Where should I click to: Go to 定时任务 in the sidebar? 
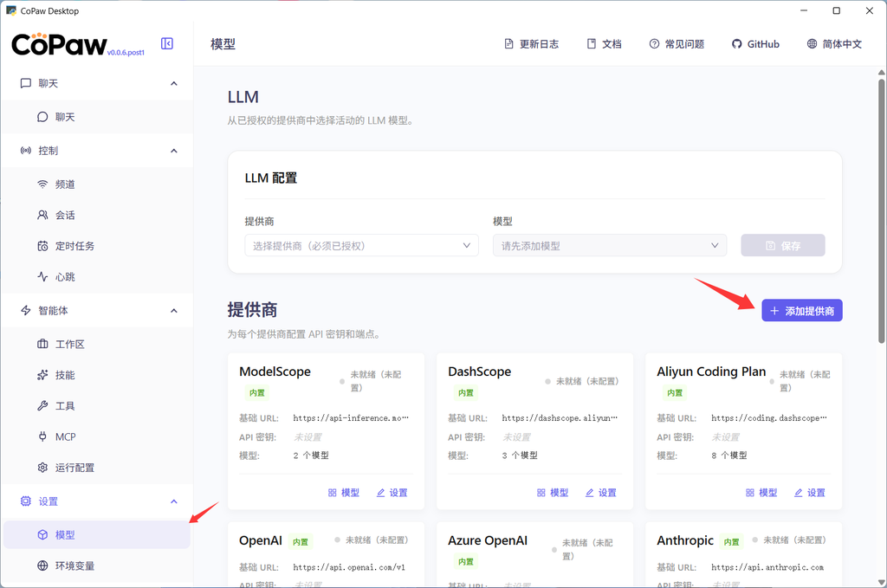[x=97, y=246]
